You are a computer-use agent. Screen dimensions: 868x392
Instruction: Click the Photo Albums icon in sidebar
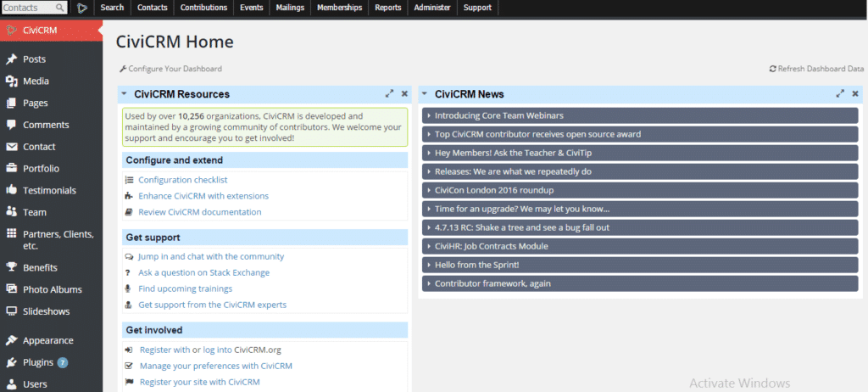pyautogui.click(x=11, y=289)
